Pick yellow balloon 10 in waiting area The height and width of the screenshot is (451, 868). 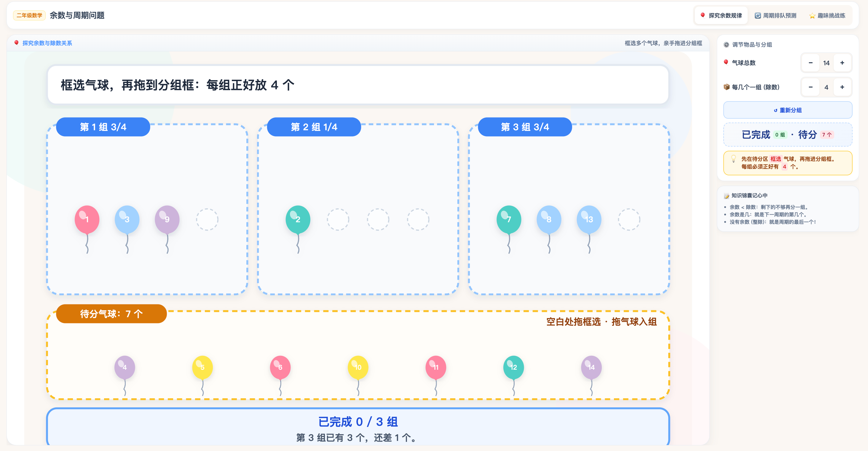(358, 367)
